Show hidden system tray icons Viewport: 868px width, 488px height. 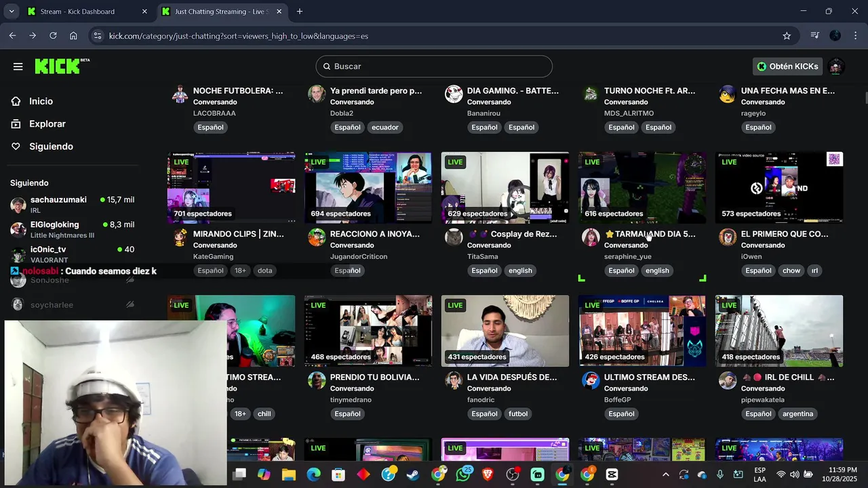665,474
